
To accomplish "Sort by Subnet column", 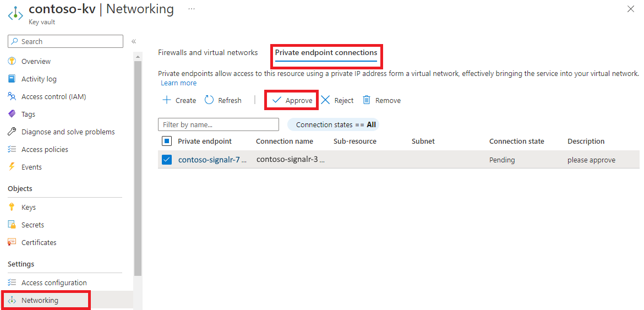I will point(423,142).
